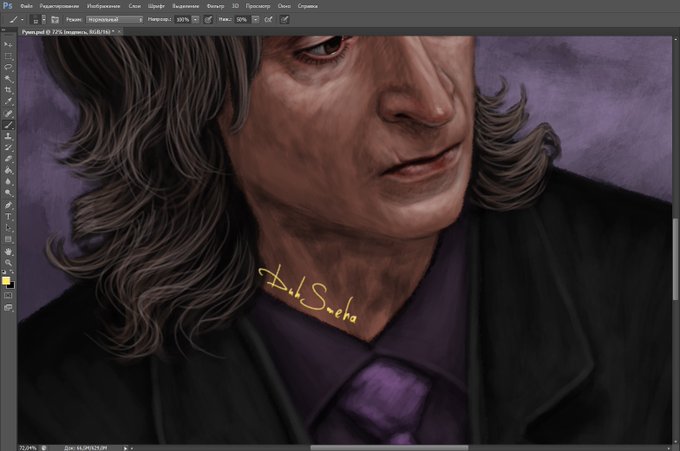Toggle the Brush panel button
Viewport: 680px width, 451px height.
click(x=55, y=20)
